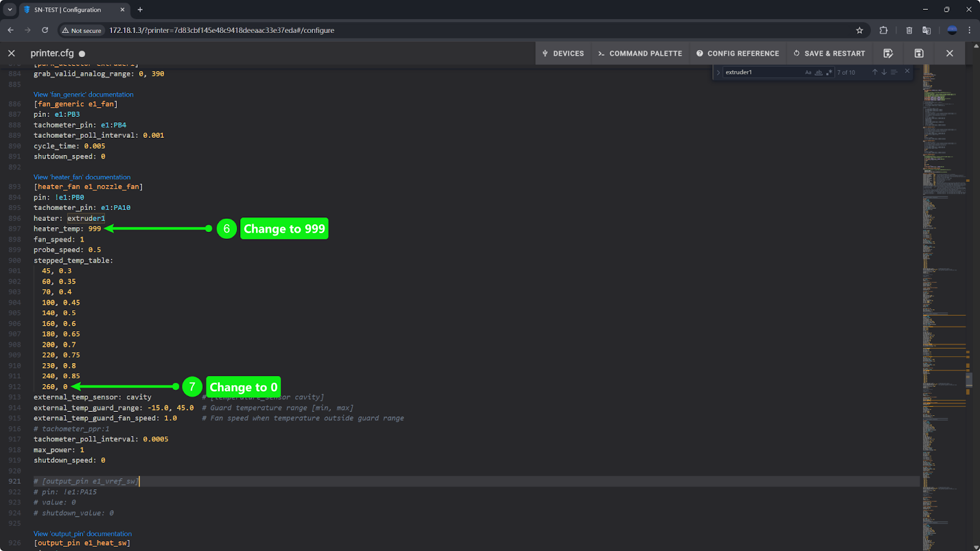980x551 pixels.
Task: Close the find widget
Action: click(907, 72)
